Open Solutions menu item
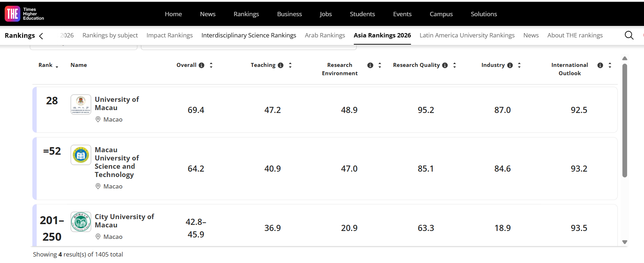The height and width of the screenshot is (263, 644). tap(484, 14)
